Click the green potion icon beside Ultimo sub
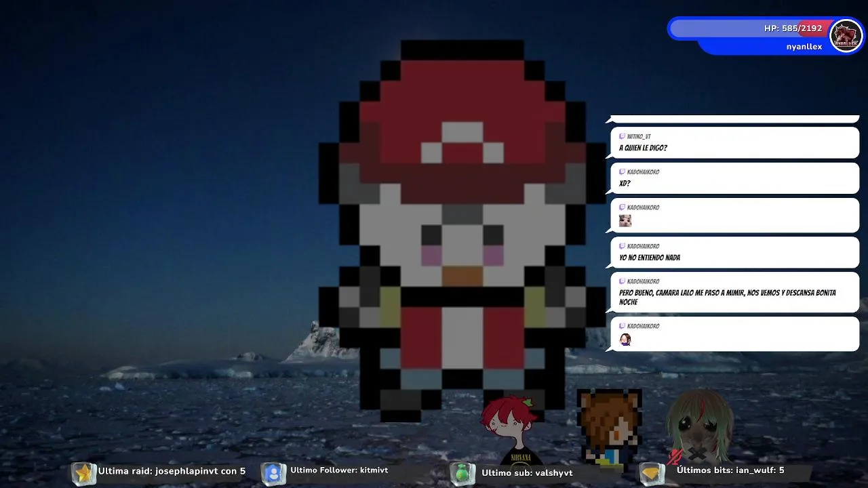Screen dimensions: 868x488 click(462, 472)
